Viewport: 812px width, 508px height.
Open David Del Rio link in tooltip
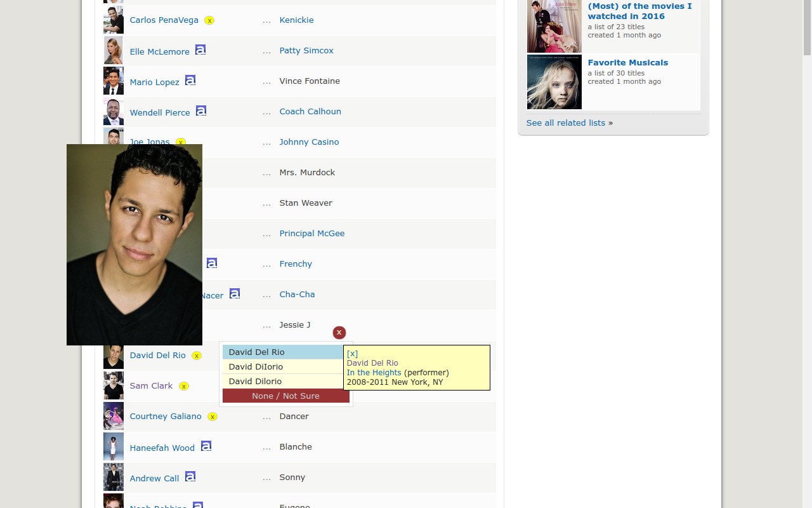pyautogui.click(x=372, y=363)
